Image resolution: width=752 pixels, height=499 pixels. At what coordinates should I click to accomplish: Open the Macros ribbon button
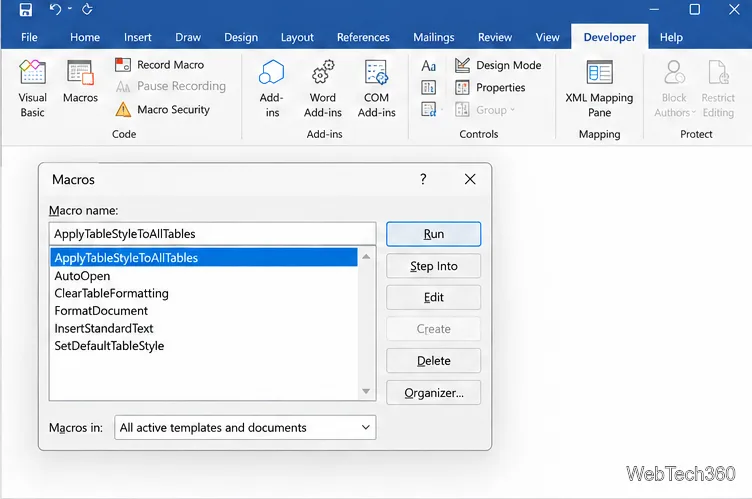coord(80,82)
